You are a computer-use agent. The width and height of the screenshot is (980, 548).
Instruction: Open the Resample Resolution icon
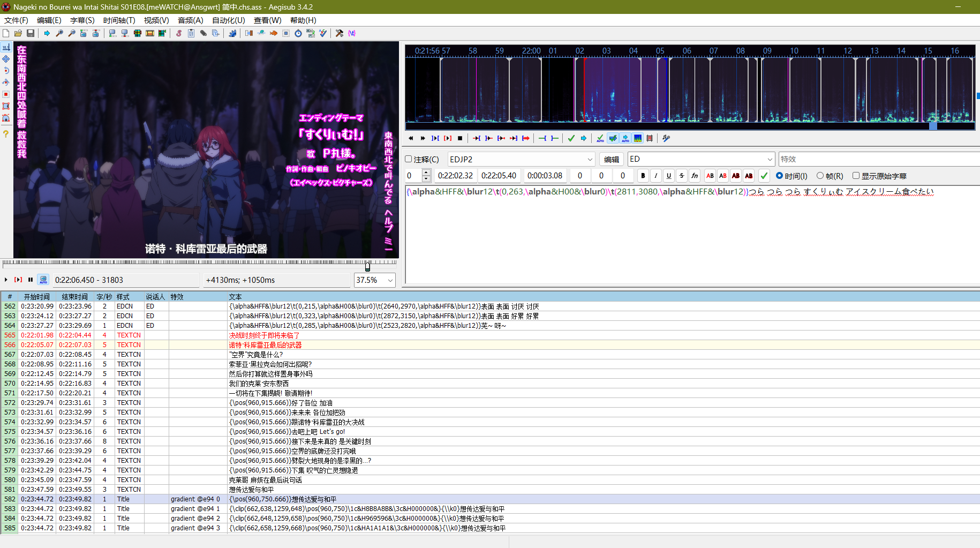pyautogui.click(x=286, y=33)
